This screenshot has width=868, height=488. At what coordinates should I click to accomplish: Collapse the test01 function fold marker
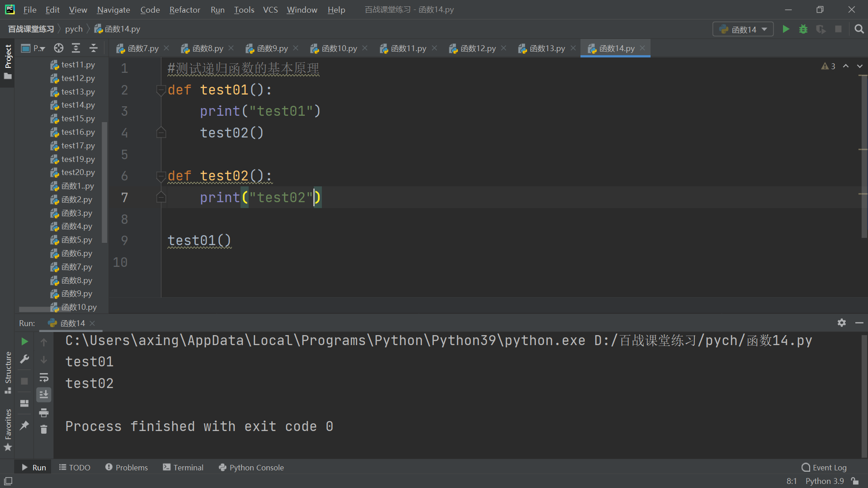click(161, 90)
